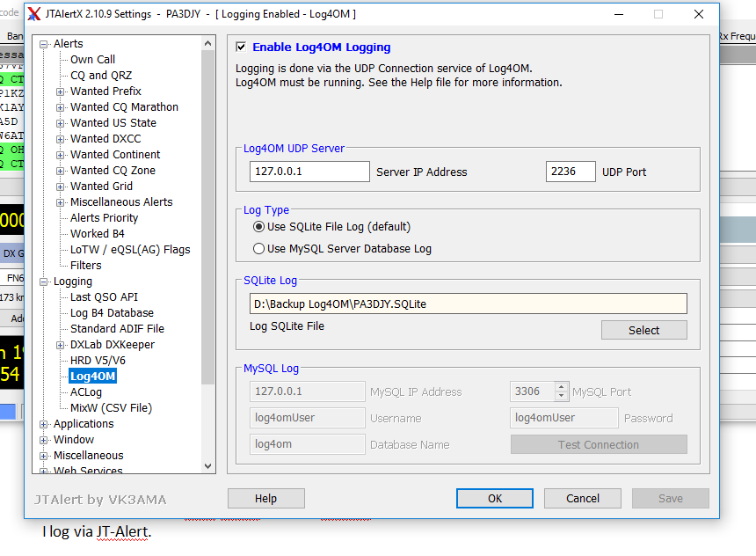The width and height of the screenshot is (756, 556).
Task: Select Use MySQL Server Database Log option
Action: pyautogui.click(x=259, y=249)
